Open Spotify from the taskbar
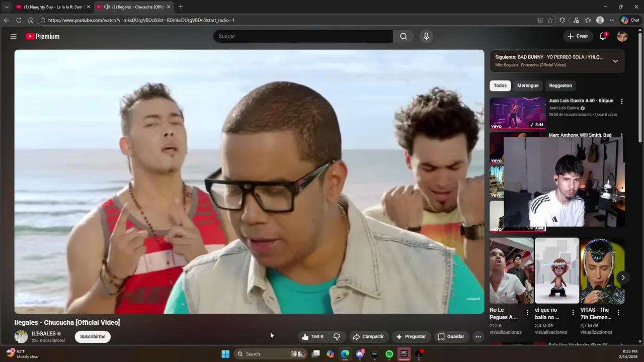The width and height of the screenshot is (644, 362). 389,354
